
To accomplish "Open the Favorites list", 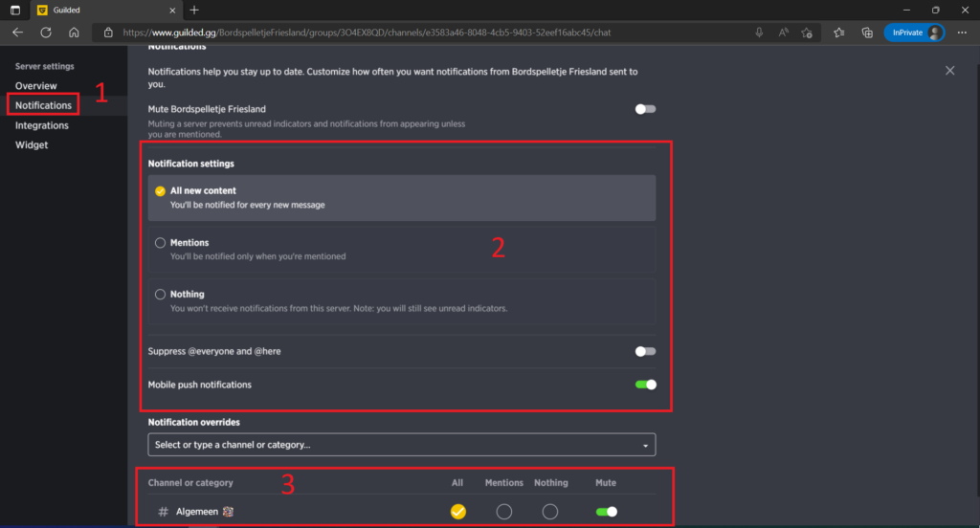I will 838,33.
